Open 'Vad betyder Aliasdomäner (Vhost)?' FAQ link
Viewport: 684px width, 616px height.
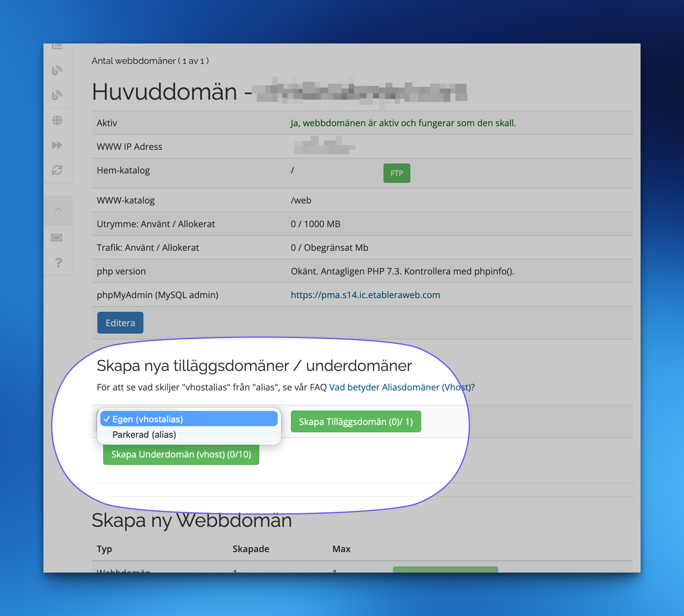click(401, 387)
